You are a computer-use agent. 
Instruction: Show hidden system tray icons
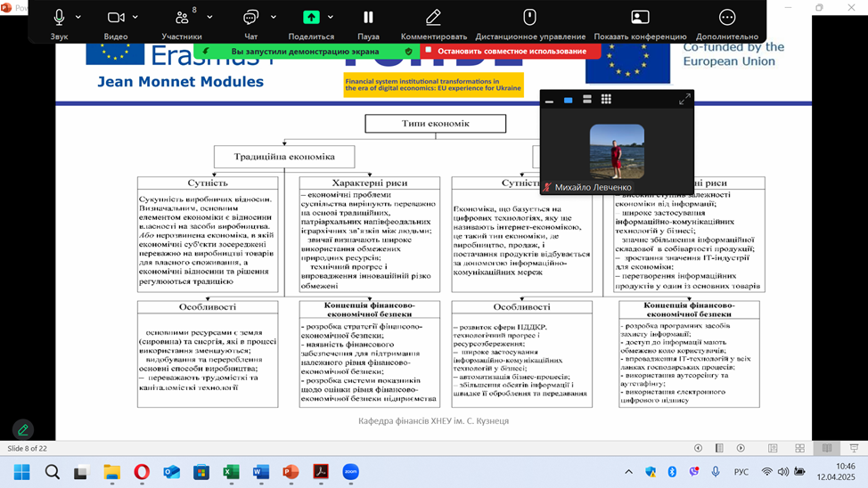coord(629,472)
